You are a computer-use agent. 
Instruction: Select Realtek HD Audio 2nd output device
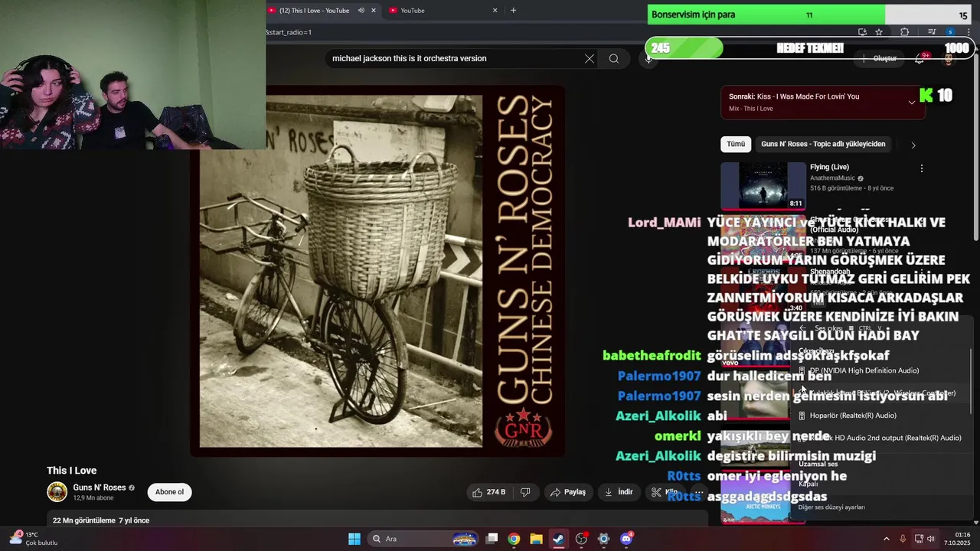point(880,438)
